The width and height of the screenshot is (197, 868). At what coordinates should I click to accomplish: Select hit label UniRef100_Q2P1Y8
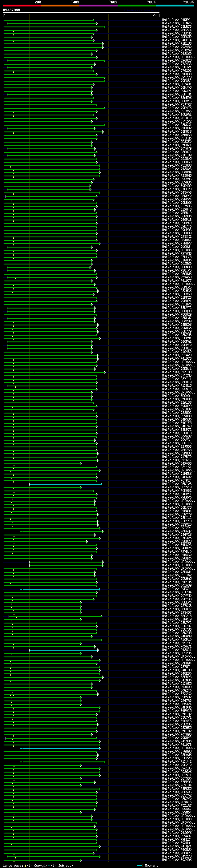(x=177, y=521)
